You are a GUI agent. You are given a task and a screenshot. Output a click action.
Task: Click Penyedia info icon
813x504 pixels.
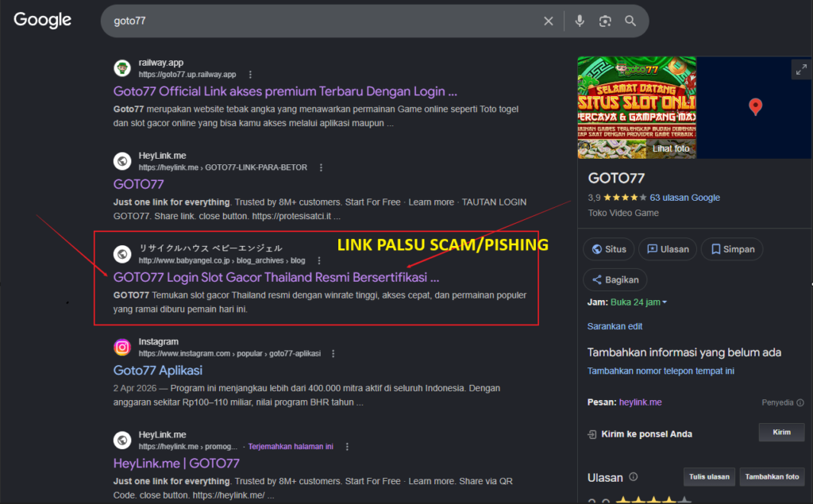(x=800, y=402)
